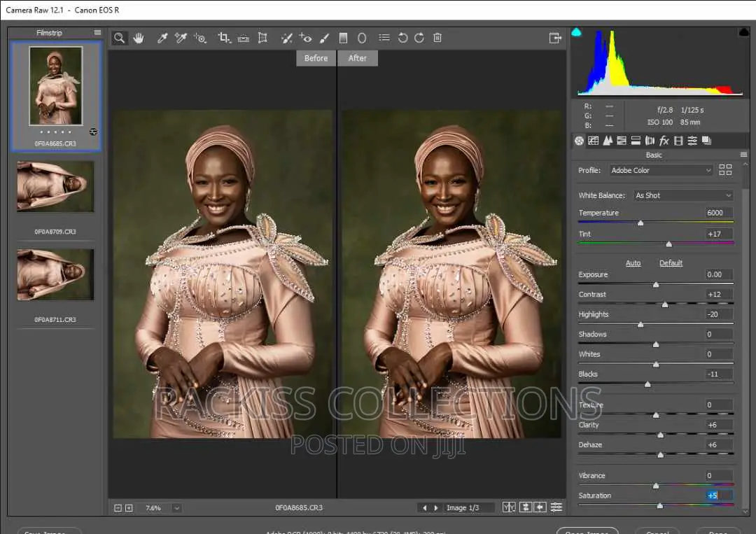This screenshot has width=756, height=534.
Task: Open the Filmstrip panel menu
Action: pos(98,32)
